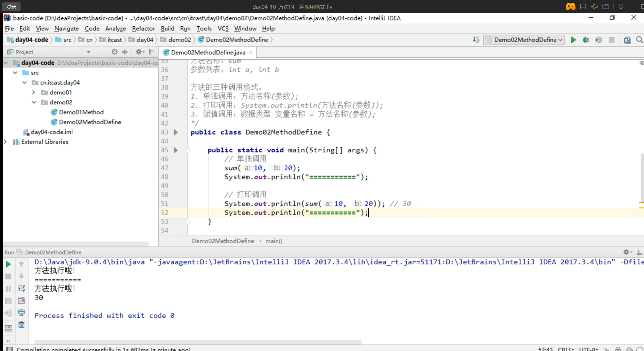Toggle code folding marker at main method
Viewport: 644px width, 351px height.
(x=187, y=150)
